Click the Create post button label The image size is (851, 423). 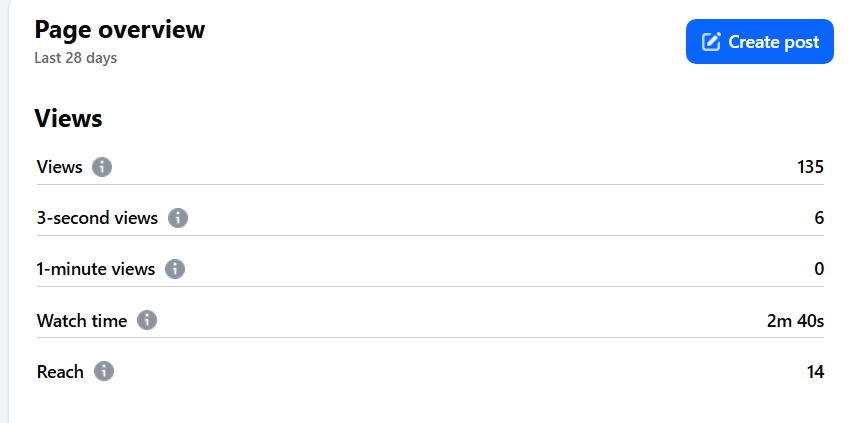click(773, 42)
